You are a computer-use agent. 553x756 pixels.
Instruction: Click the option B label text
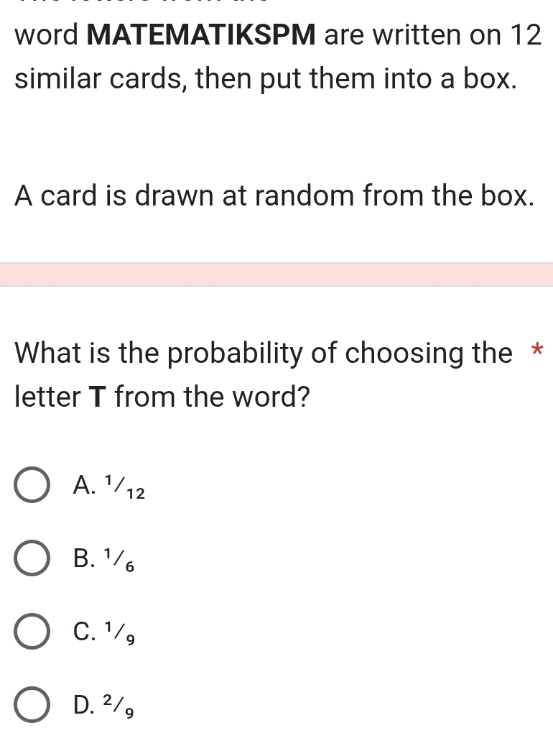[104, 560]
